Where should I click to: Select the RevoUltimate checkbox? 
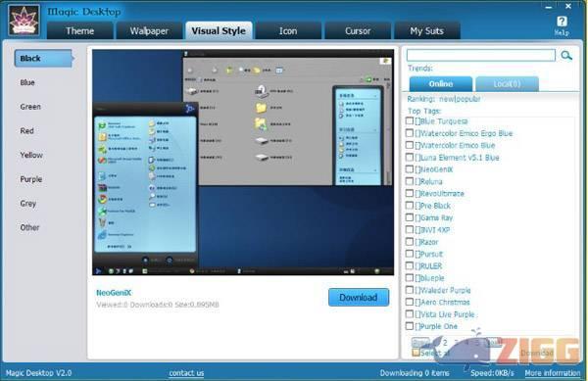pos(410,193)
